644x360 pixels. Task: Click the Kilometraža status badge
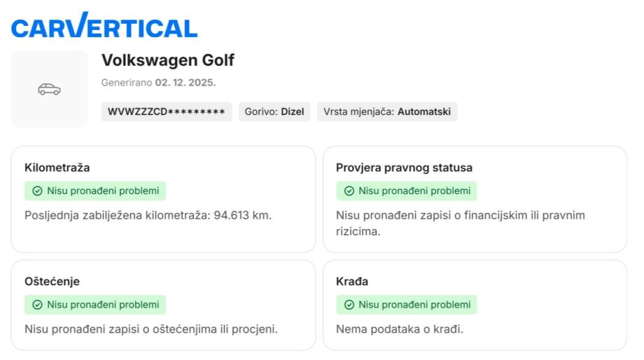point(95,191)
